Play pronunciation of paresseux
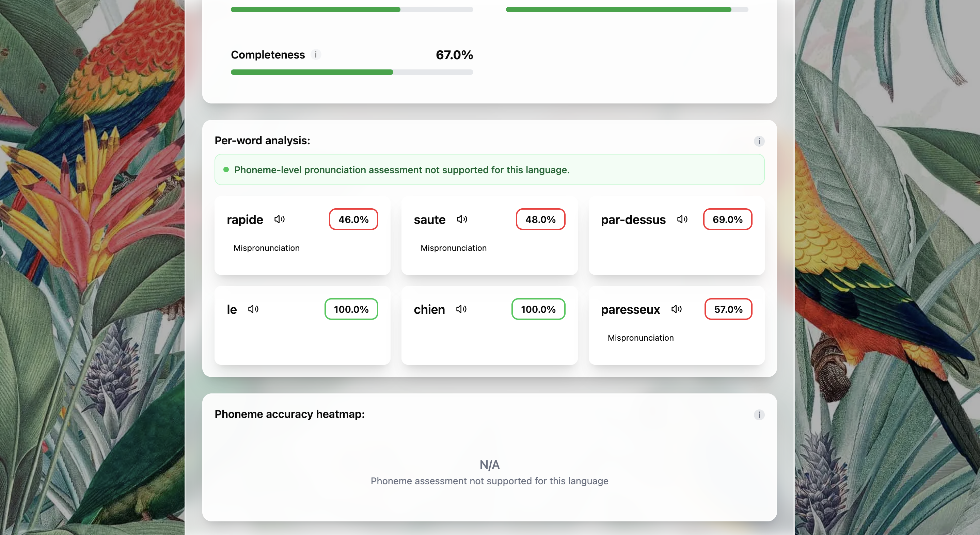 (676, 309)
